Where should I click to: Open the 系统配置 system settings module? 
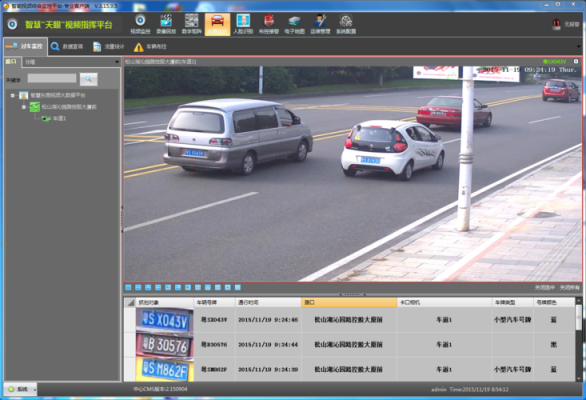346,24
